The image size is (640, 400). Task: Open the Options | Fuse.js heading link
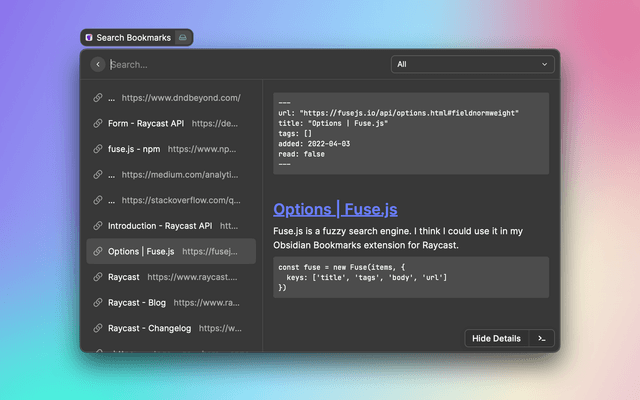[x=335, y=209]
